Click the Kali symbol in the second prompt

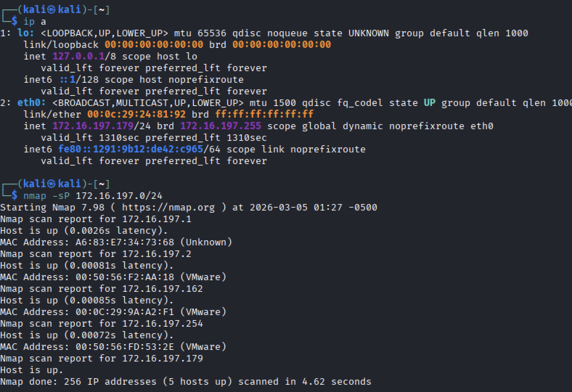click(x=52, y=184)
